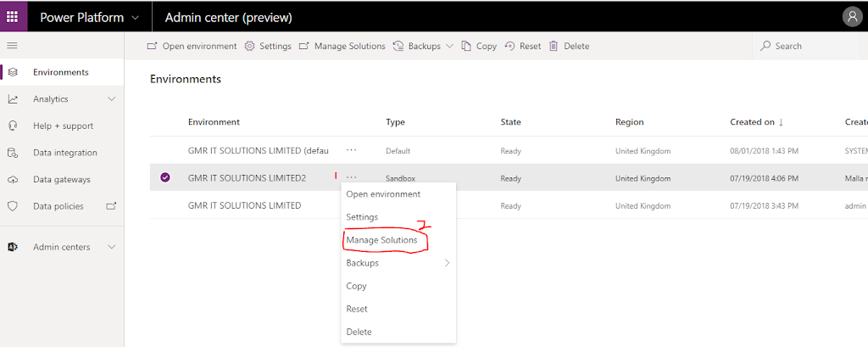Collapse the sidebar with hamburger icon
Viewport: 868px width, 347px height.
(x=12, y=46)
